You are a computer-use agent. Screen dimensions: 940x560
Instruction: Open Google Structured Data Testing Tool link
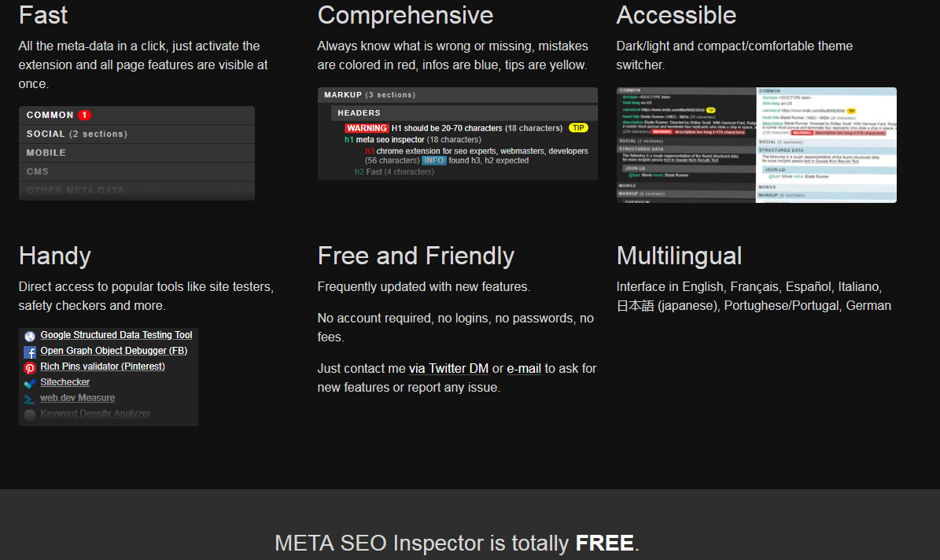tap(116, 335)
